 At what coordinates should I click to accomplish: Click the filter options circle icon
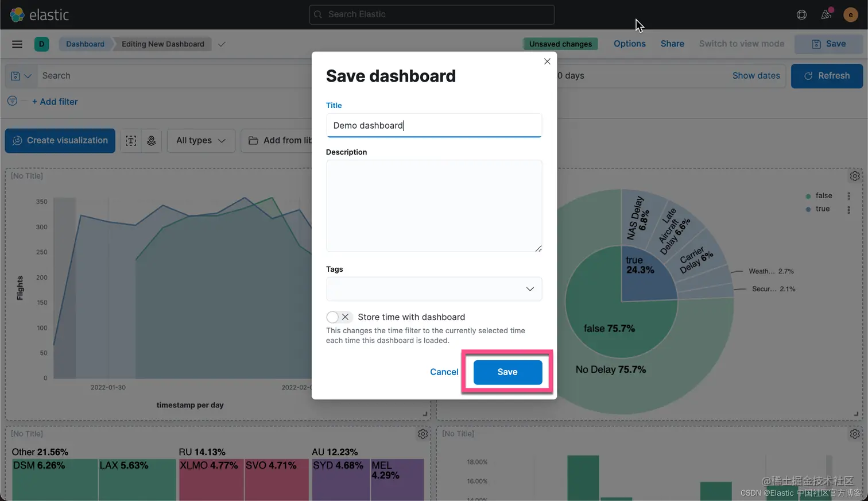click(12, 101)
